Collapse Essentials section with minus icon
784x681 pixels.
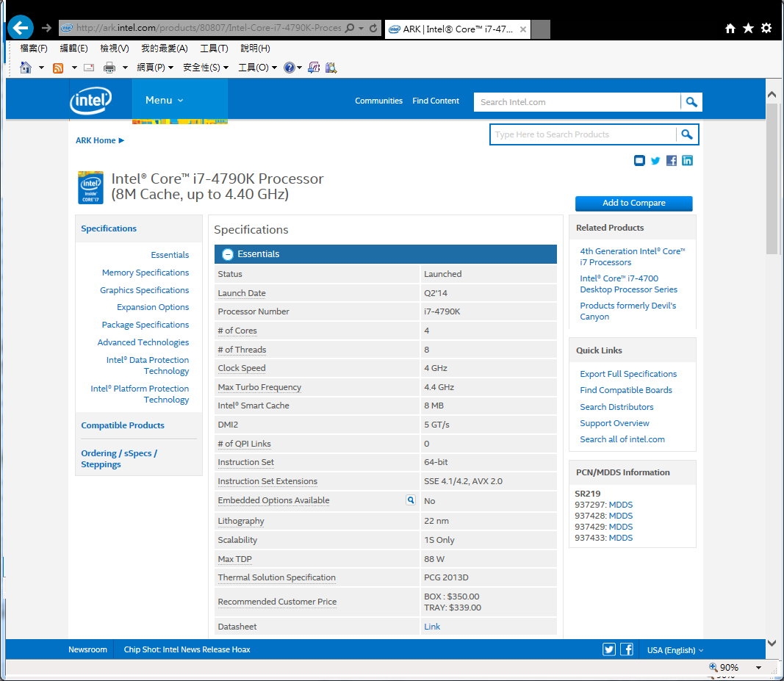[x=228, y=254]
